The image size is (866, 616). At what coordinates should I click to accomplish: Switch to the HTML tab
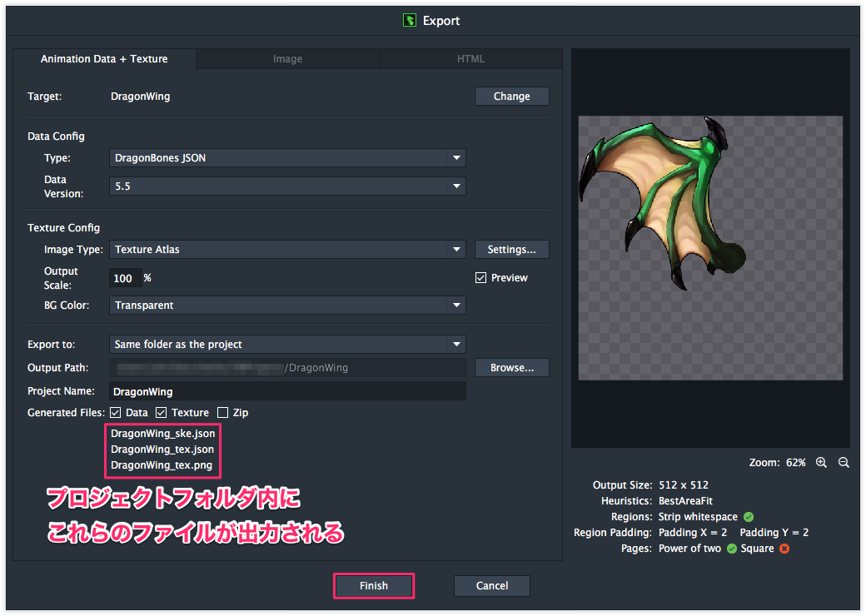[470, 59]
